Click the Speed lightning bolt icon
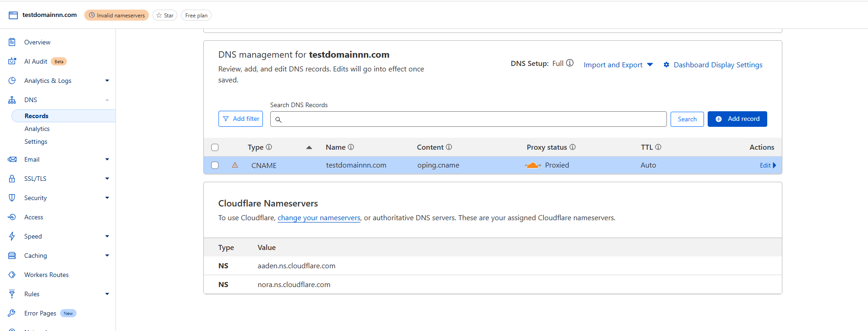868x331 pixels. pos(12,236)
